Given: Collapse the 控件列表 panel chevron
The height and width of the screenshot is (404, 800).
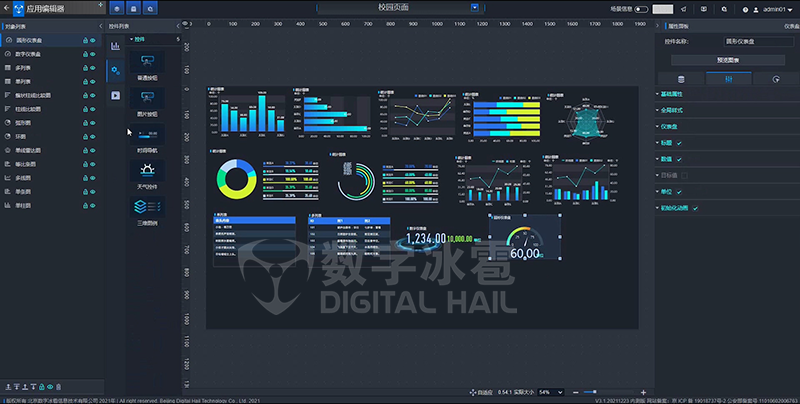Looking at the screenshot, I should [x=178, y=26].
